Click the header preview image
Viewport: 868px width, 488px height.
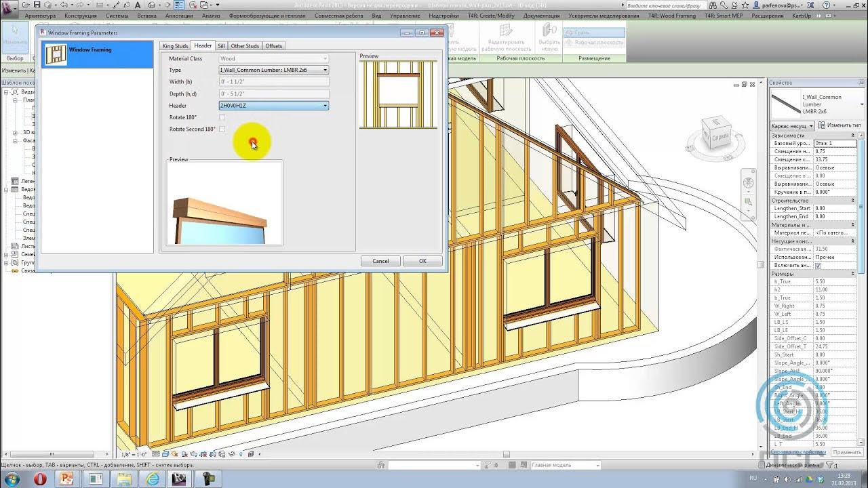click(x=225, y=203)
